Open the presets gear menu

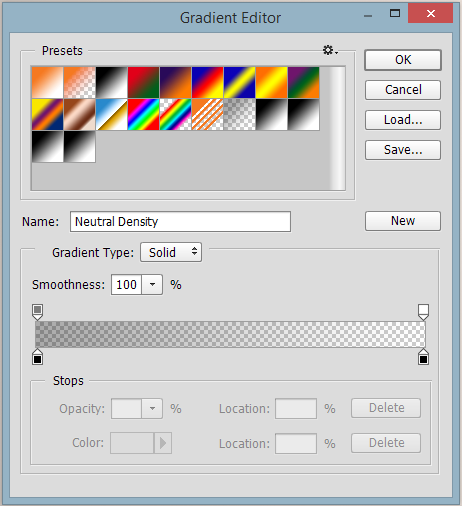330,50
